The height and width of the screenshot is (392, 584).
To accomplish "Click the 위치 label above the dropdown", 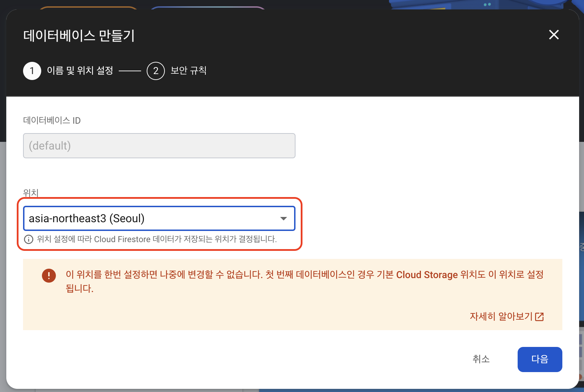I will [31, 193].
